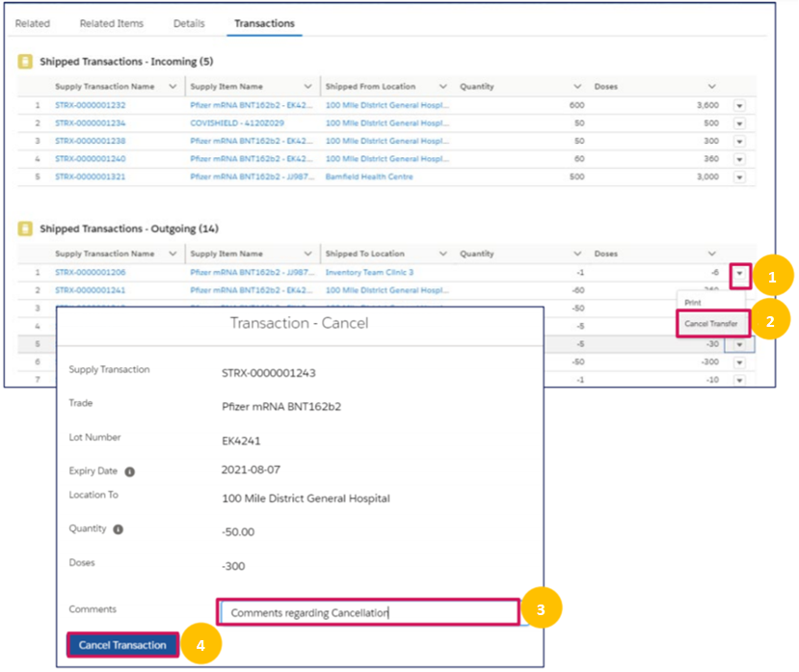Open Expiry Date info tooltip icon
Screen dimensions: 799x672
tap(130, 471)
